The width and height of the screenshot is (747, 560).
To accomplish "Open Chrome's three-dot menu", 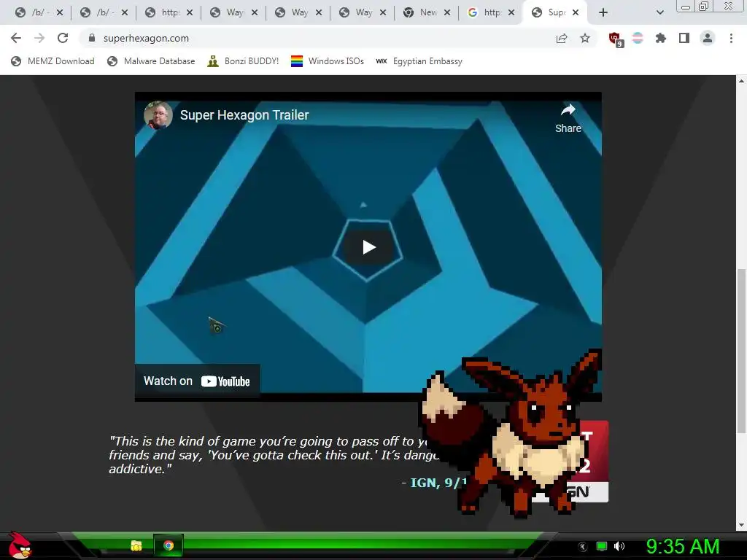I will (x=731, y=38).
